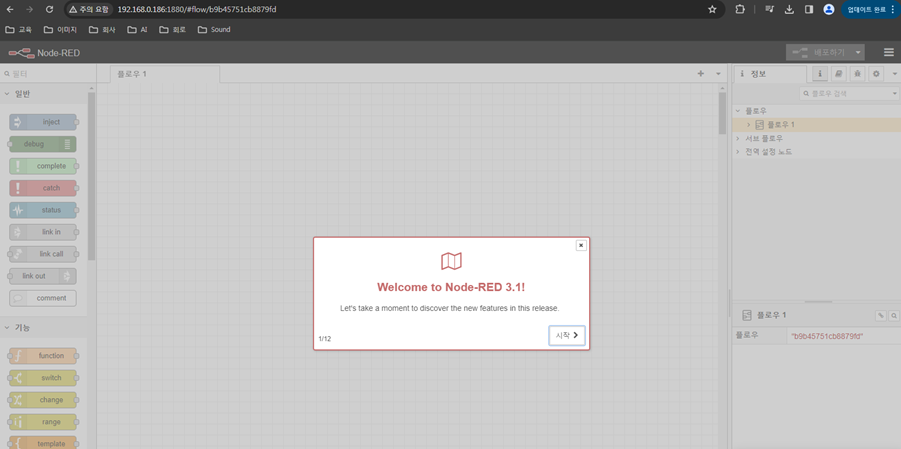The image size is (901, 449).
Task: Open the 플로우 검색 options dropdown
Action: click(895, 93)
